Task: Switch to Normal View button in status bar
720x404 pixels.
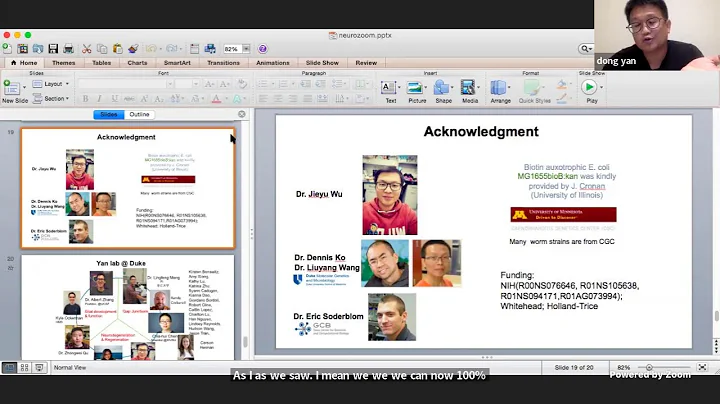Action: 9,367
